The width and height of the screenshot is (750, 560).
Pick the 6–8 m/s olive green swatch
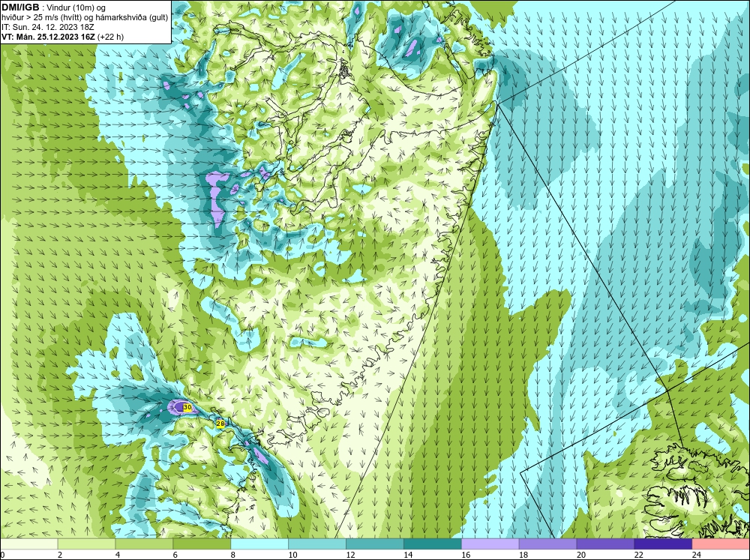point(202,544)
